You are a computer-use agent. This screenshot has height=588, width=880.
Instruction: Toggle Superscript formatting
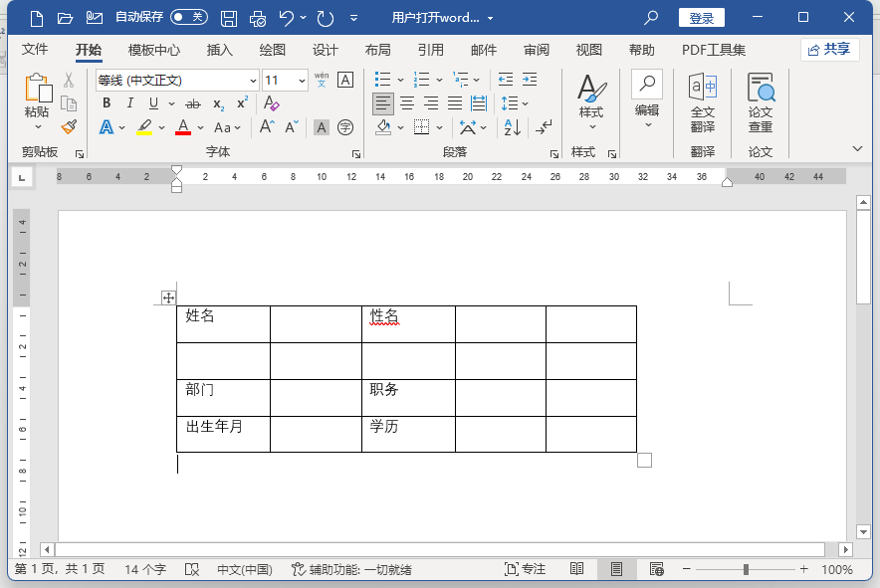243,103
